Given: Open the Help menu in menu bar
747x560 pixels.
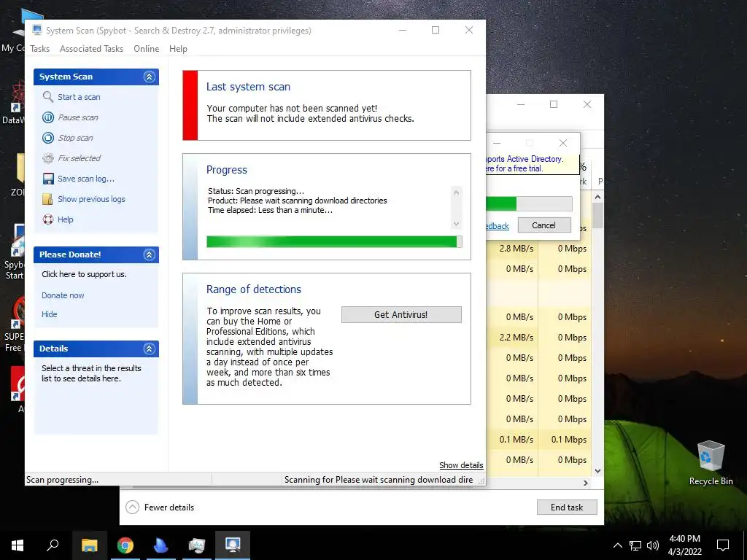Looking at the screenshot, I should point(178,49).
